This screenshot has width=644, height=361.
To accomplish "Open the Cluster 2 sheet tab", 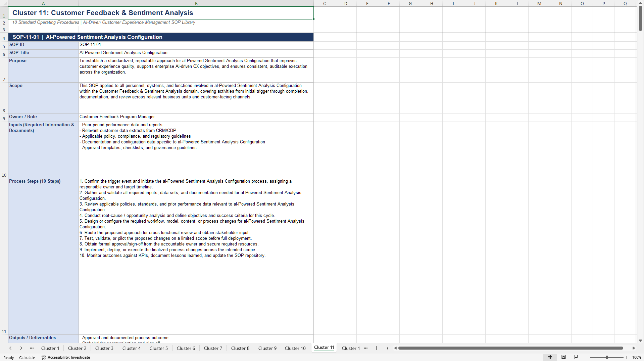I will point(77,348).
